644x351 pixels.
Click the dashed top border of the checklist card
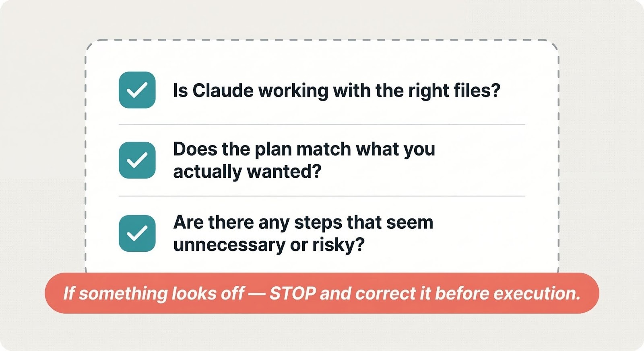[x=322, y=40]
